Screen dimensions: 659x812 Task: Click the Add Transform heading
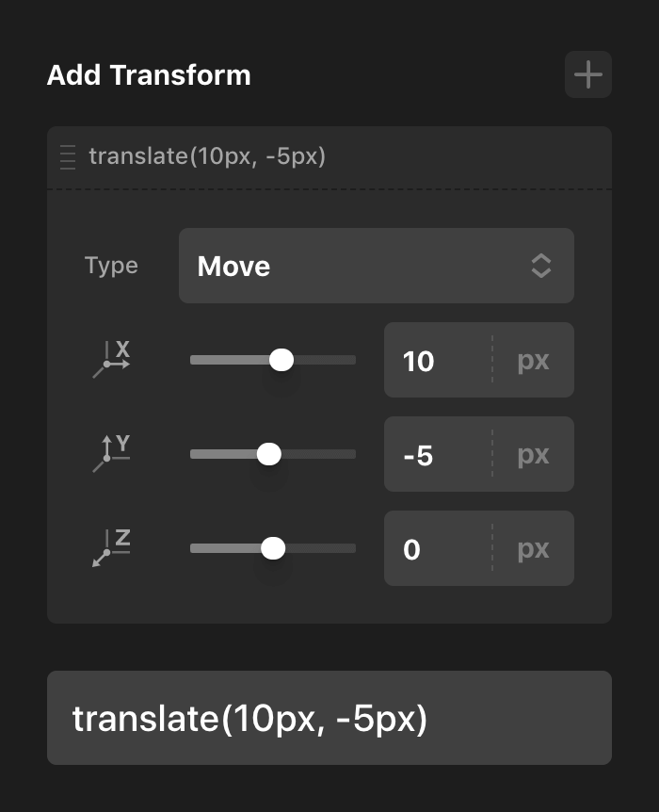[149, 75]
